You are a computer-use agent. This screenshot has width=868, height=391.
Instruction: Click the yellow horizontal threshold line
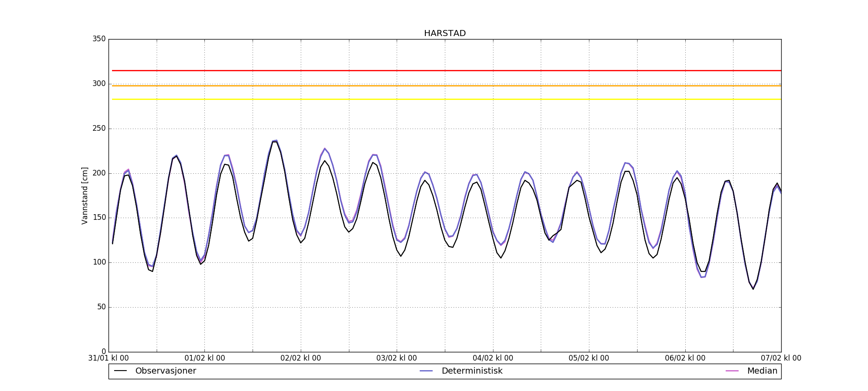(x=445, y=99)
